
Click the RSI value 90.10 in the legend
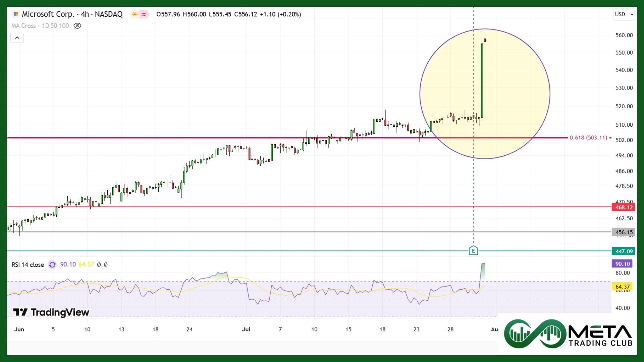tap(68, 264)
